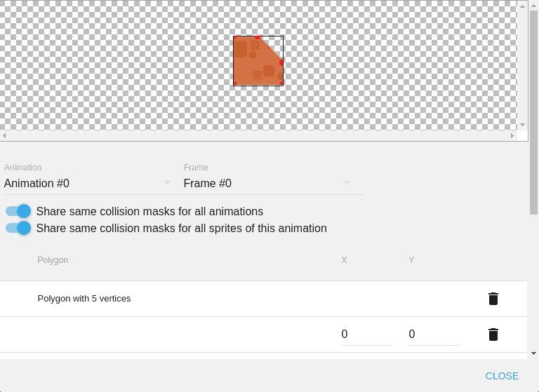Screen dimensions: 539x392
Task: Toggle share masks for all sprites of animation
Action: coord(18,228)
